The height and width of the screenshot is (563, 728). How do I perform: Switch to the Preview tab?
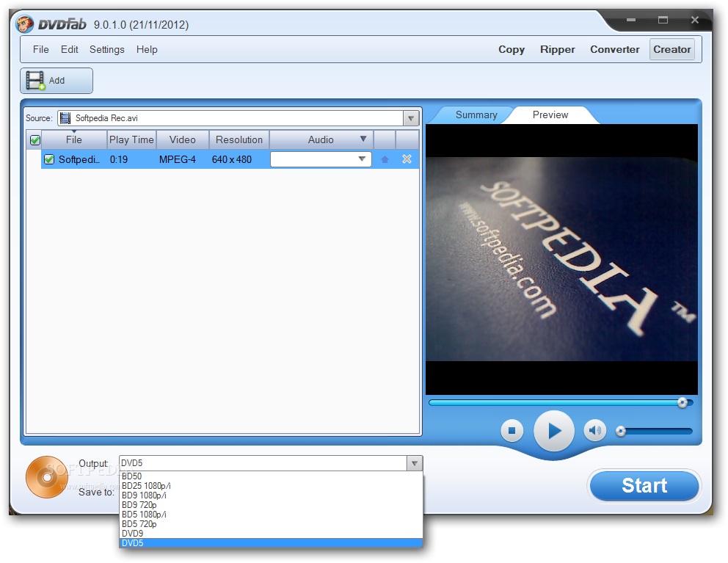coord(550,115)
